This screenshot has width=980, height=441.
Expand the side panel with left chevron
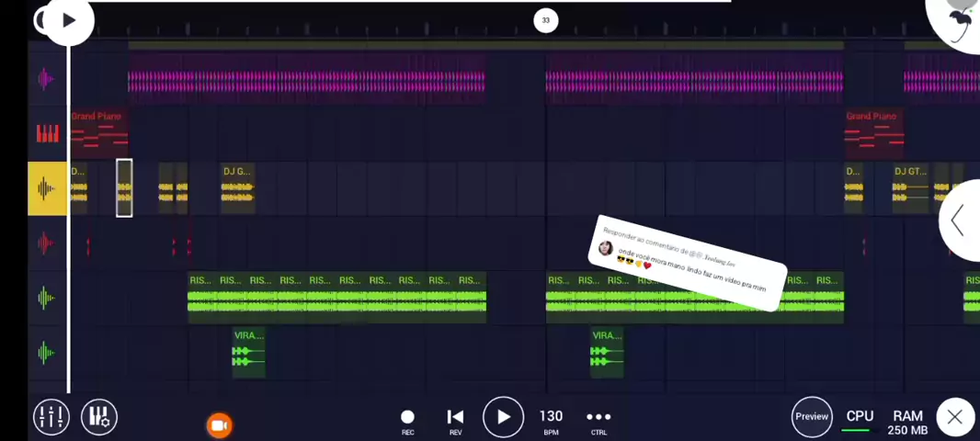coord(958,220)
